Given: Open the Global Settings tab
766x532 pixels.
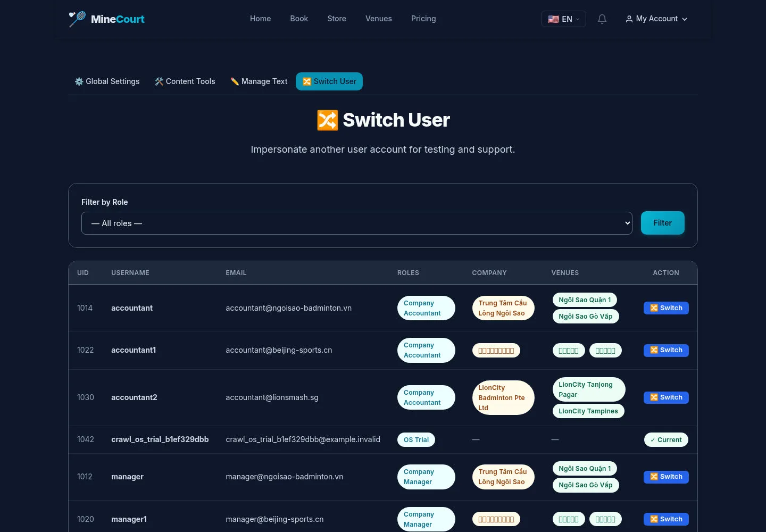Looking at the screenshot, I should 107,81.
